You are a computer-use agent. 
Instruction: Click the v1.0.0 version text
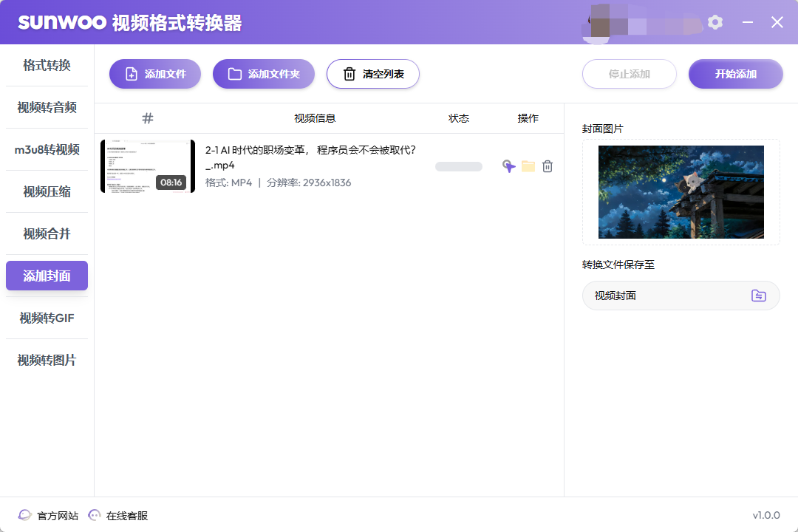[x=766, y=515]
